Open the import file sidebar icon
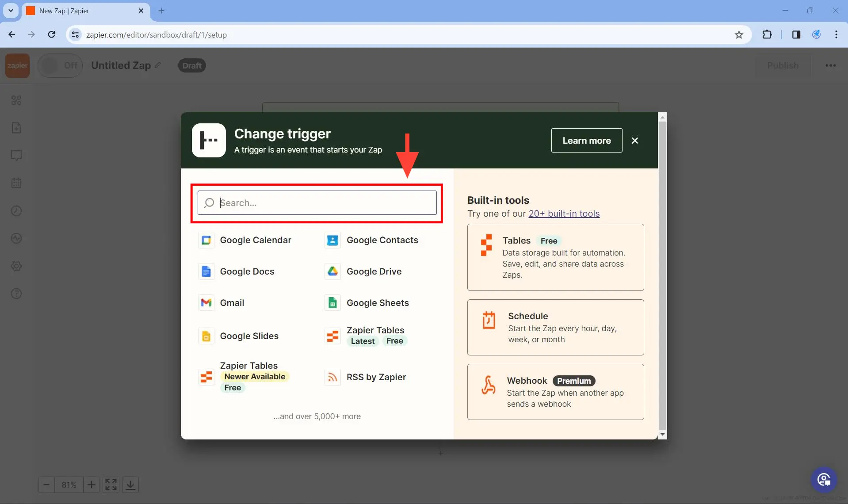The width and height of the screenshot is (848, 504). 16,128
